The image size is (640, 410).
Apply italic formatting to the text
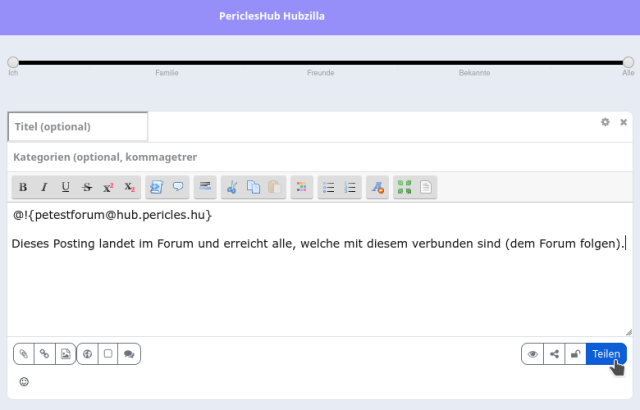click(44, 187)
